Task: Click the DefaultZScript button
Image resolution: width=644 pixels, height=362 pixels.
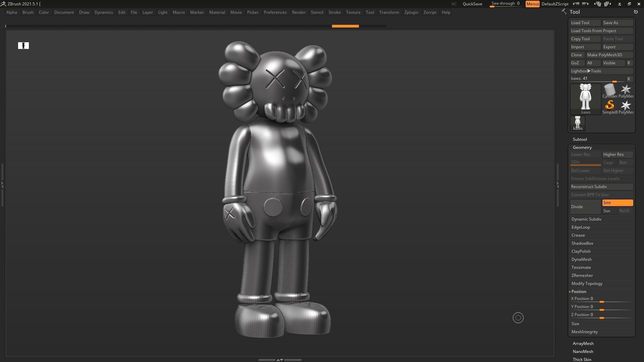Action: (x=555, y=4)
